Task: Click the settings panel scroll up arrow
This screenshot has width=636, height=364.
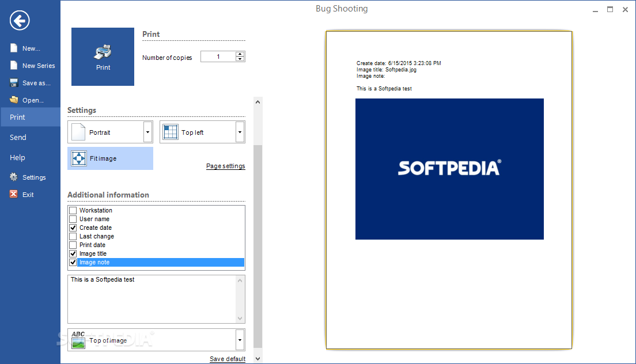Action: 258,102
